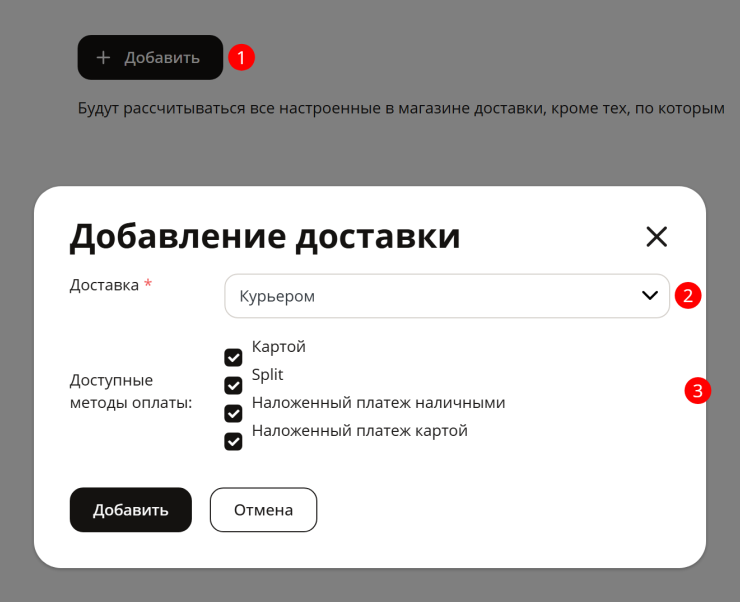Viewport: 740px width, 602px height.
Task: Toggle Наложенный платеж картой checkbox
Action: (233, 442)
